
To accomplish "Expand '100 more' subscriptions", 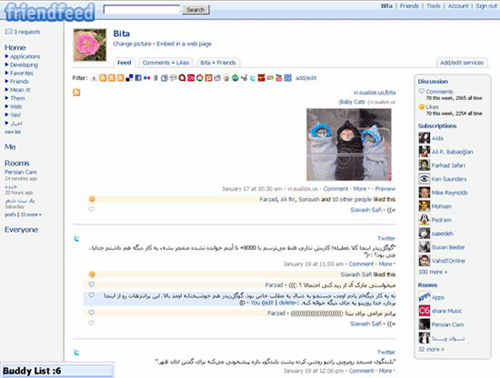I will [433, 272].
